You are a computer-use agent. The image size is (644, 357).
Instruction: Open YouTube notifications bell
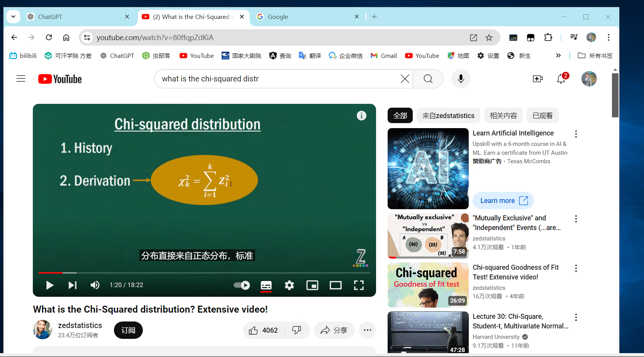561,79
